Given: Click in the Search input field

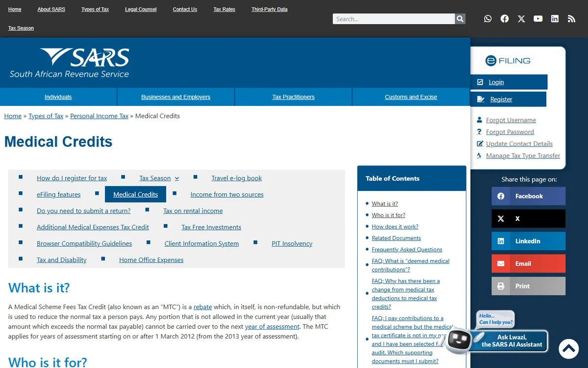Looking at the screenshot, I should coord(394,19).
